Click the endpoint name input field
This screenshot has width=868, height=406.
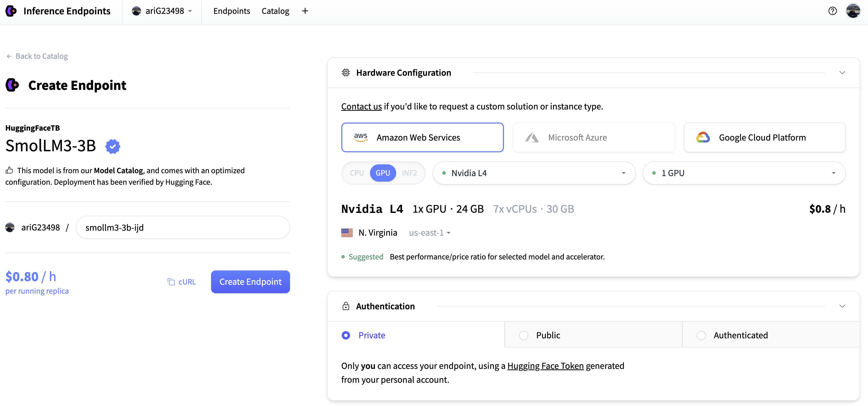[183, 228]
